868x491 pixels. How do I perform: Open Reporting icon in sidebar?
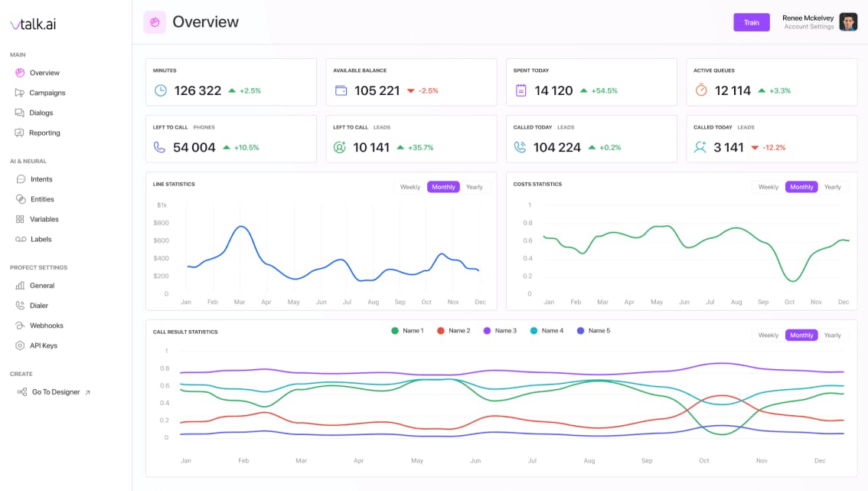coord(19,133)
